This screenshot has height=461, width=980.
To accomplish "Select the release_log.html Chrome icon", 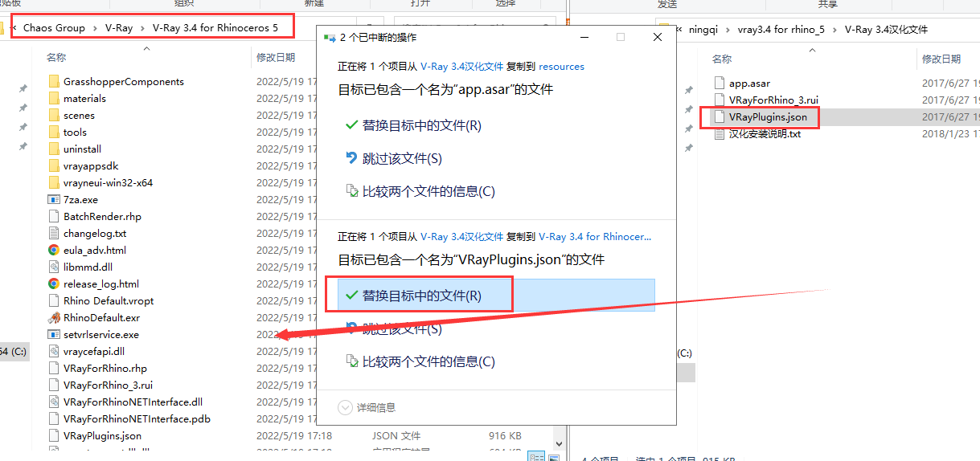I will [x=54, y=284].
